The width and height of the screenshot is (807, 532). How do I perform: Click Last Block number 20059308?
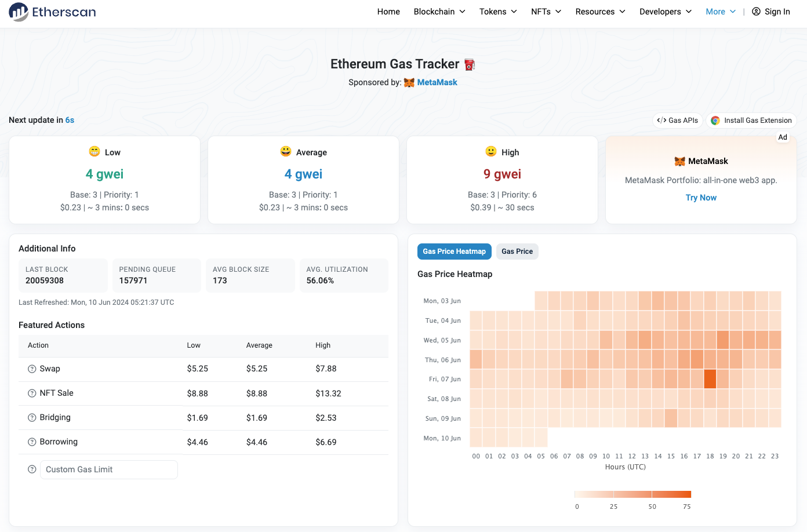(45, 280)
